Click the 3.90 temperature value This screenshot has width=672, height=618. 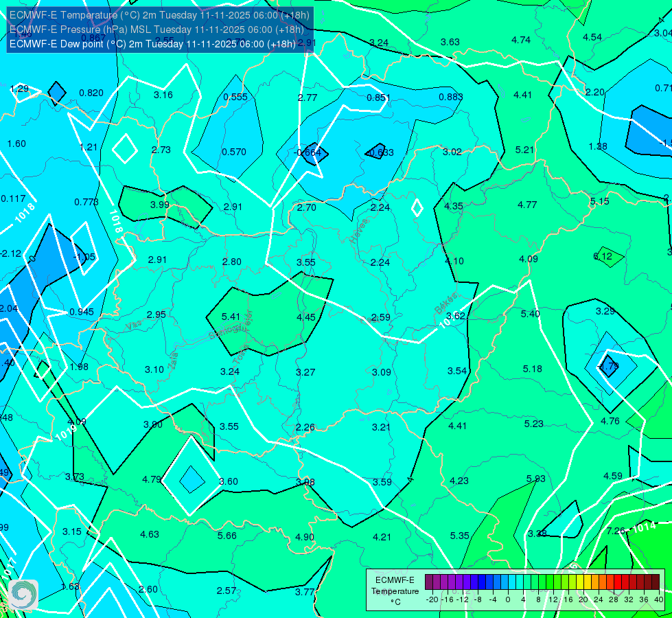[153, 424]
